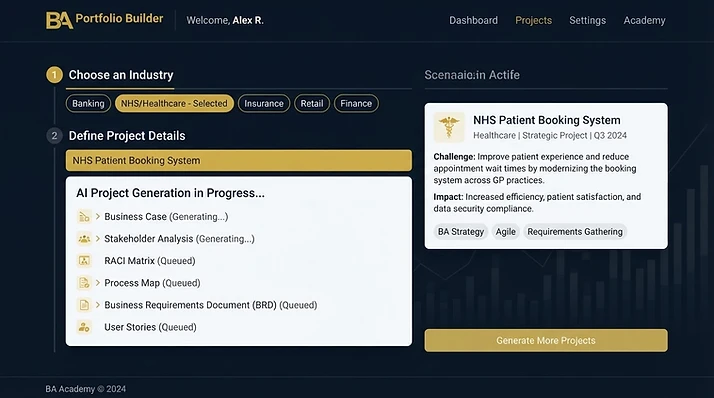
Task: Open the Settings nav item
Action: [587, 20]
